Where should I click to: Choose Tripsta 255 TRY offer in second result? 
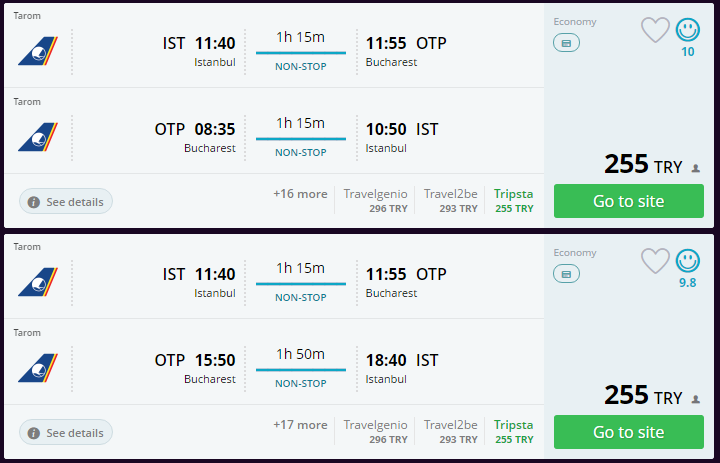[514, 431]
